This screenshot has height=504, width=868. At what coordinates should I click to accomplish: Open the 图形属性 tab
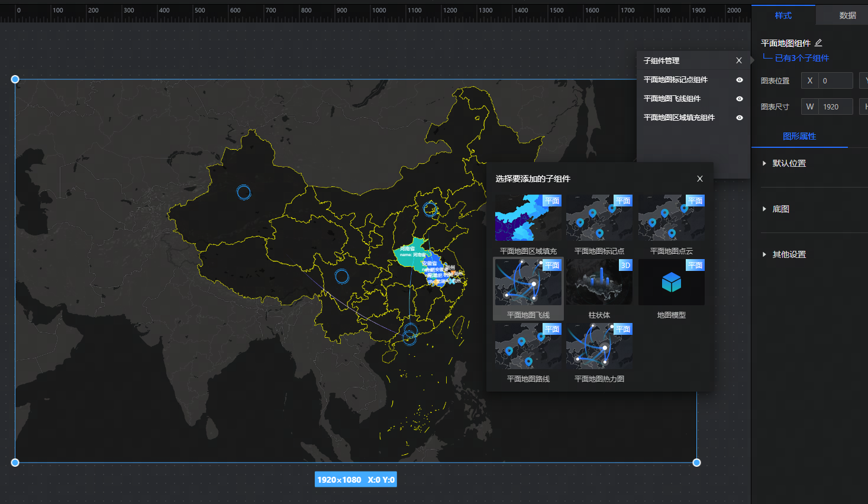pyautogui.click(x=799, y=136)
